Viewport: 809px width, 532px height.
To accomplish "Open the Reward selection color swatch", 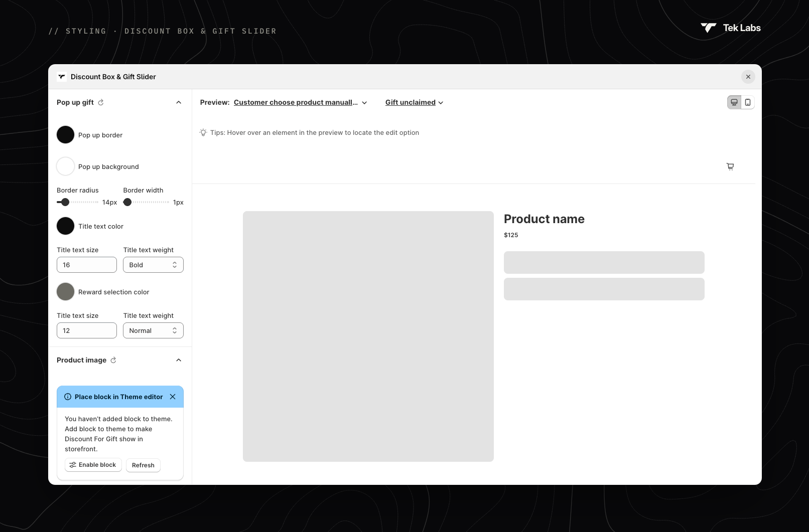I will (65, 292).
